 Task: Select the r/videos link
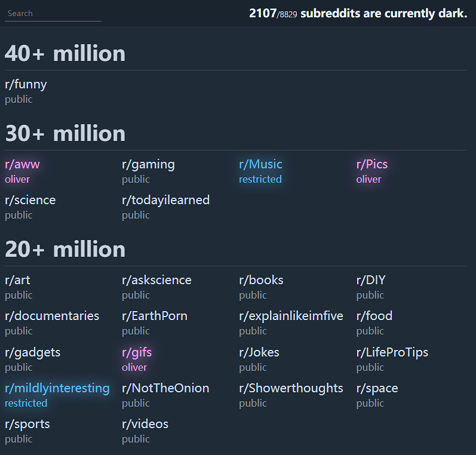pos(145,424)
